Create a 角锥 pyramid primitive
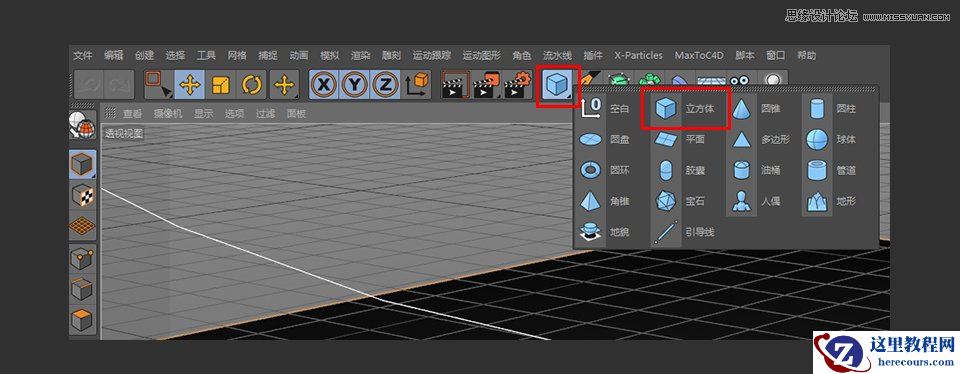960x374 pixels. click(x=605, y=201)
